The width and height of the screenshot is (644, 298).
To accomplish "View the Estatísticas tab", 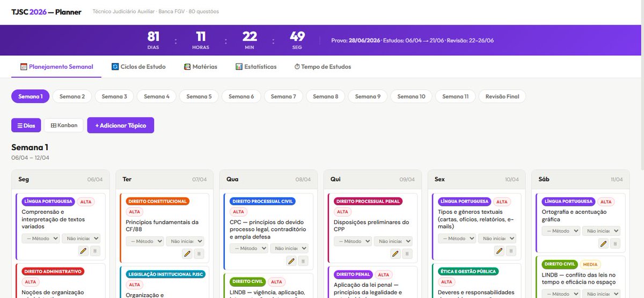I will pos(256,67).
